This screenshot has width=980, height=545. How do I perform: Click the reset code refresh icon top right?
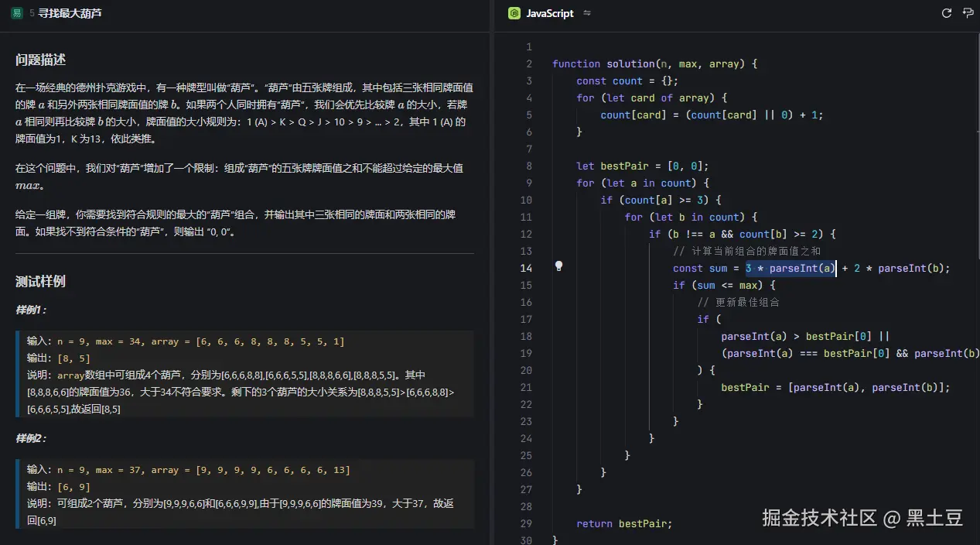pos(946,13)
